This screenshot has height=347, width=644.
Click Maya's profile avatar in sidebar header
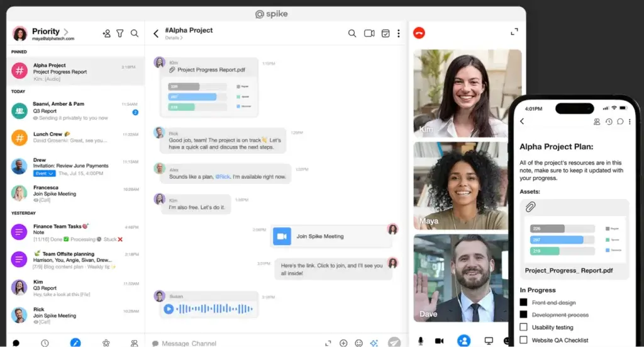click(19, 34)
